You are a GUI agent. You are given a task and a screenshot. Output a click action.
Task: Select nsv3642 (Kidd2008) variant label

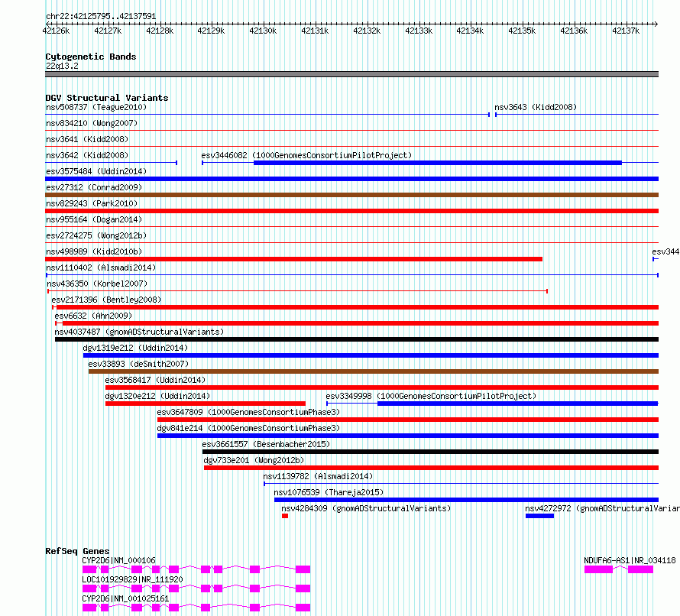click(x=87, y=155)
